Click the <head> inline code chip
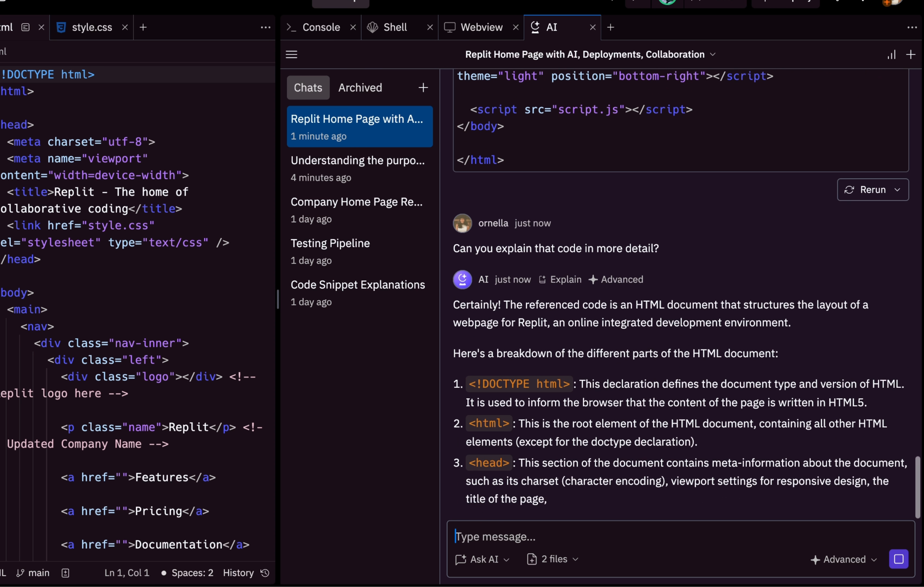This screenshot has width=924, height=587. click(x=489, y=463)
